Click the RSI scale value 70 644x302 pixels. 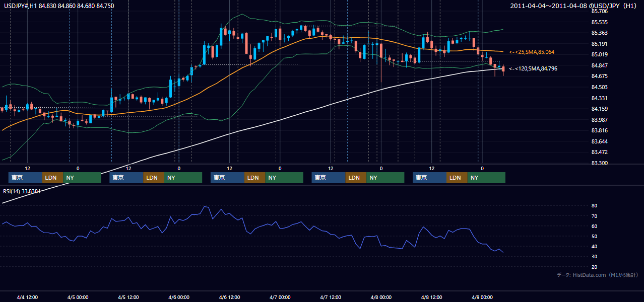(x=594, y=216)
